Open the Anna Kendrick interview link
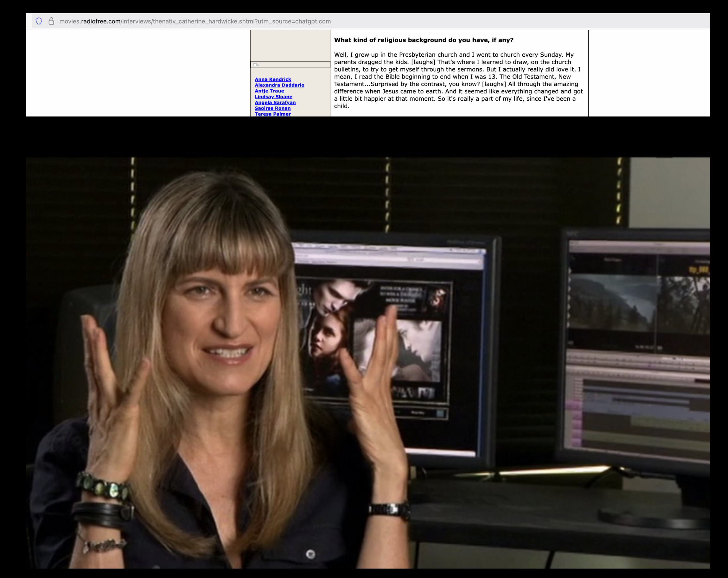The height and width of the screenshot is (578, 728). pyautogui.click(x=272, y=79)
